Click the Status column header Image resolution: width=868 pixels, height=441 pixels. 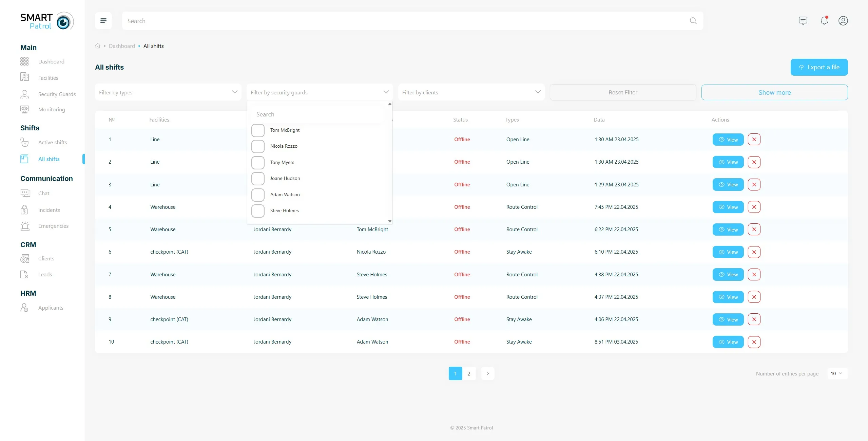pyautogui.click(x=460, y=120)
